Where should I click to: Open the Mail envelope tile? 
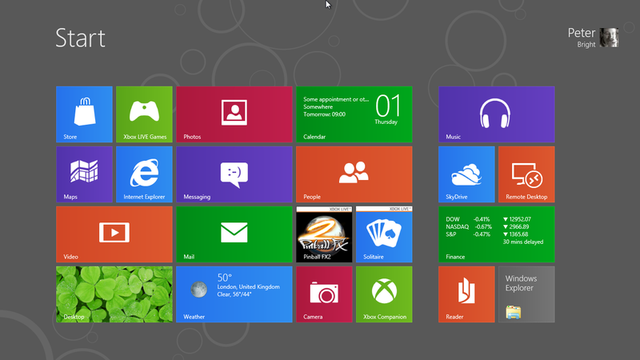[x=234, y=234]
